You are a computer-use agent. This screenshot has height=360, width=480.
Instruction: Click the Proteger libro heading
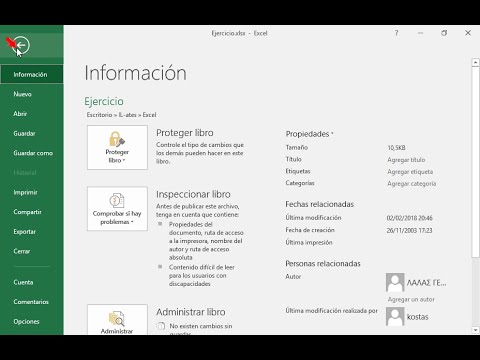(185, 133)
